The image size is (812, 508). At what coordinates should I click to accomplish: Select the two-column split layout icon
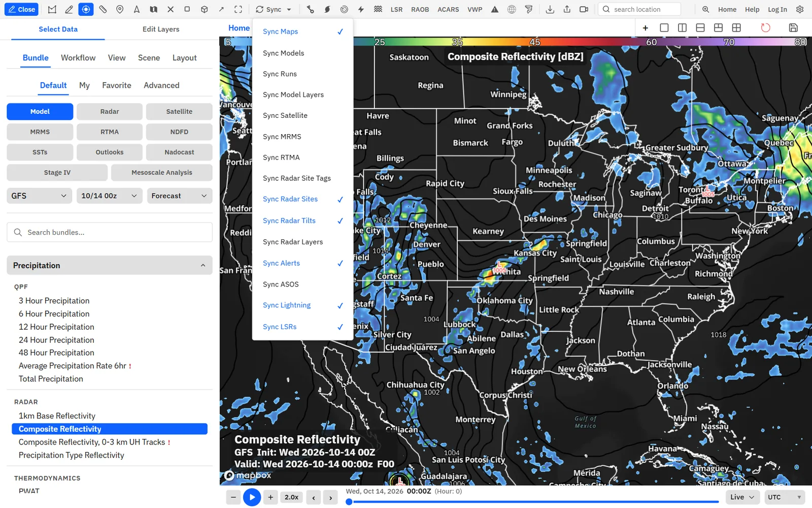pos(682,27)
